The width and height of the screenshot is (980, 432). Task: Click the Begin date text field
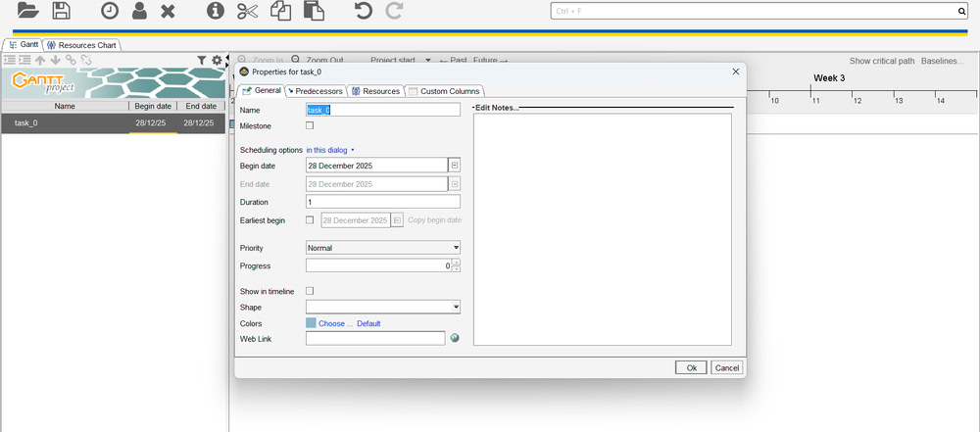pos(377,166)
